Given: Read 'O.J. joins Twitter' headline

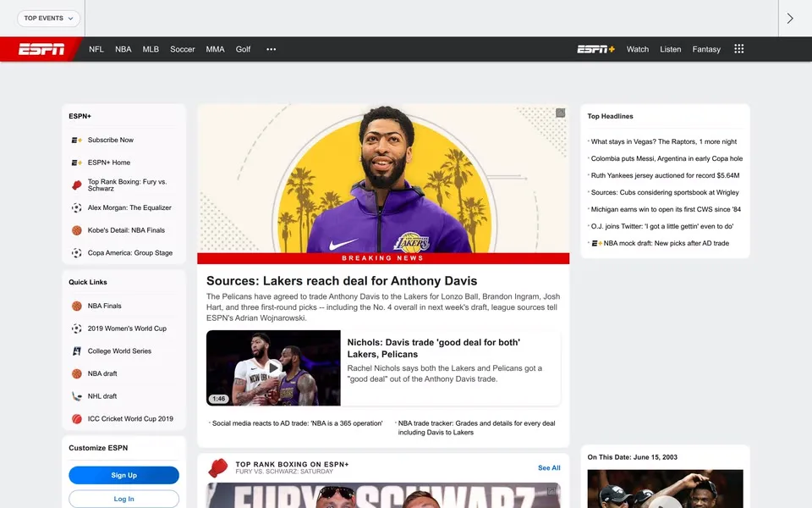Looking at the screenshot, I should click(x=662, y=227).
